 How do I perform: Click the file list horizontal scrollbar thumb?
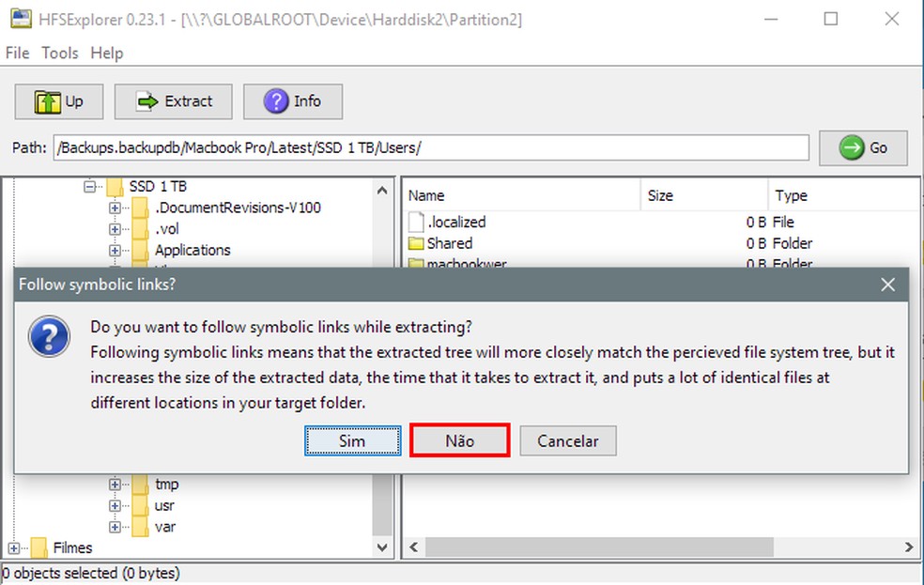[599, 547]
